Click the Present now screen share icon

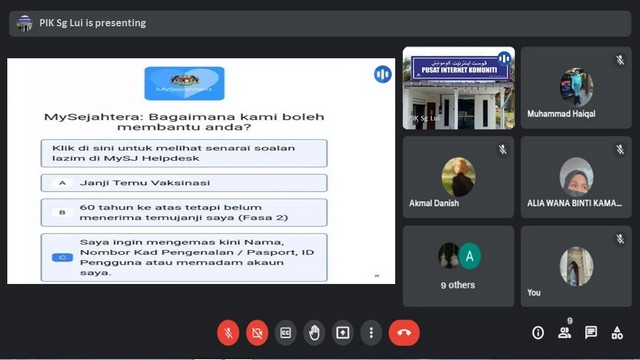(342, 333)
